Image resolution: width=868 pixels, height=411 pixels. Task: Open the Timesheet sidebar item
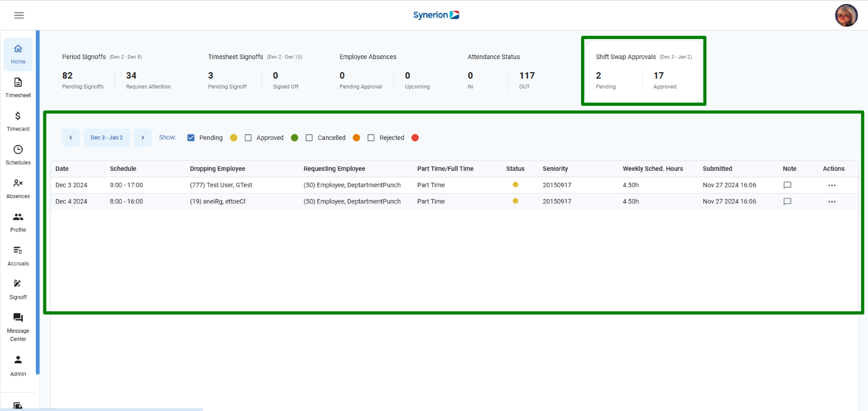pyautogui.click(x=18, y=88)
